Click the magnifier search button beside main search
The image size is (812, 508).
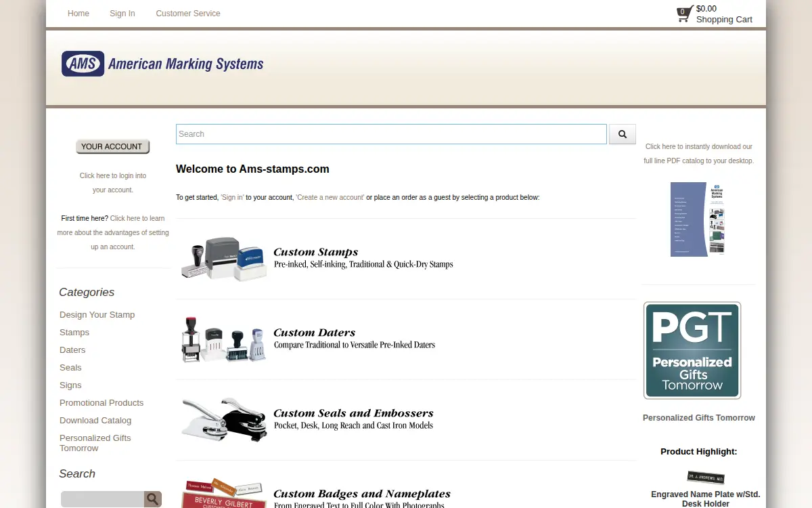pos(623,134)
